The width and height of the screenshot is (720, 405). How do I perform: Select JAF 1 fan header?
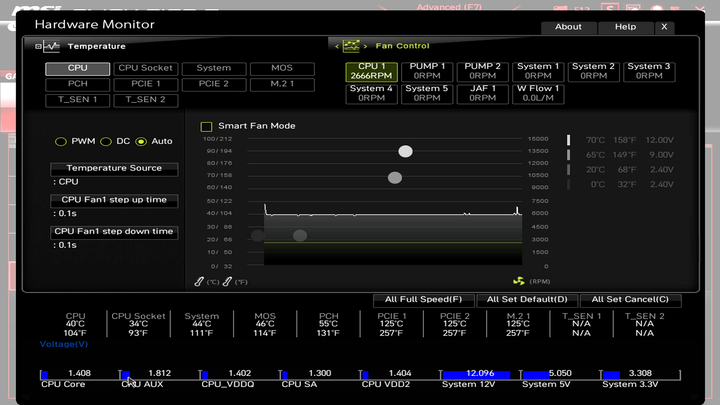click(x=483, y=94)
